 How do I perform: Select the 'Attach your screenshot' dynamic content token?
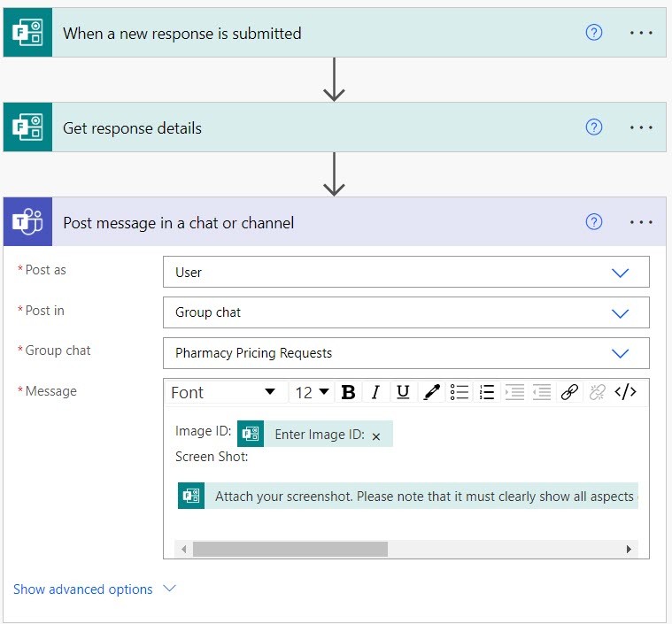click(x=408, y=496)
